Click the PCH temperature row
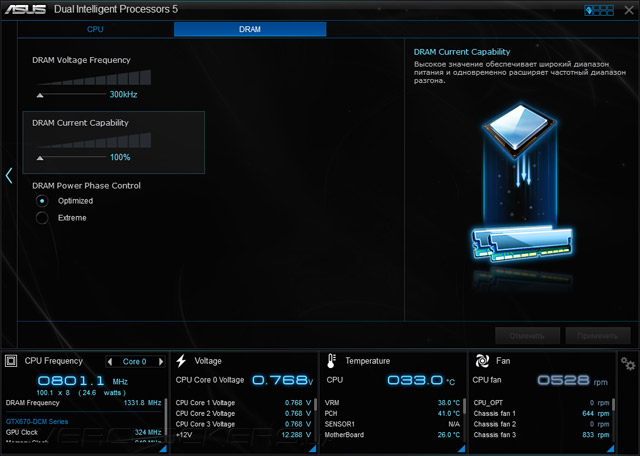Viewport: 640px width, 456px height. pyautogui.click(x=392, y=414)
